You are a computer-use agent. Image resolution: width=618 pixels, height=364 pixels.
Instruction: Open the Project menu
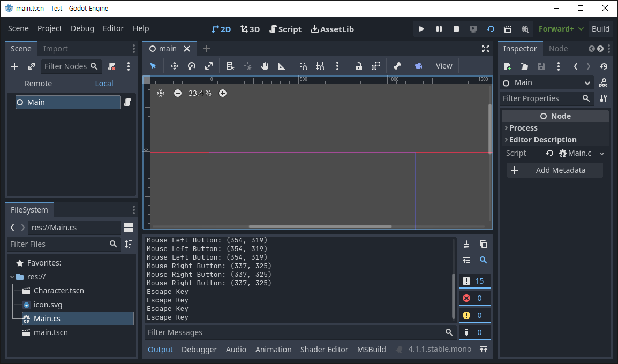pyautogui.click(x=50, y=28)
